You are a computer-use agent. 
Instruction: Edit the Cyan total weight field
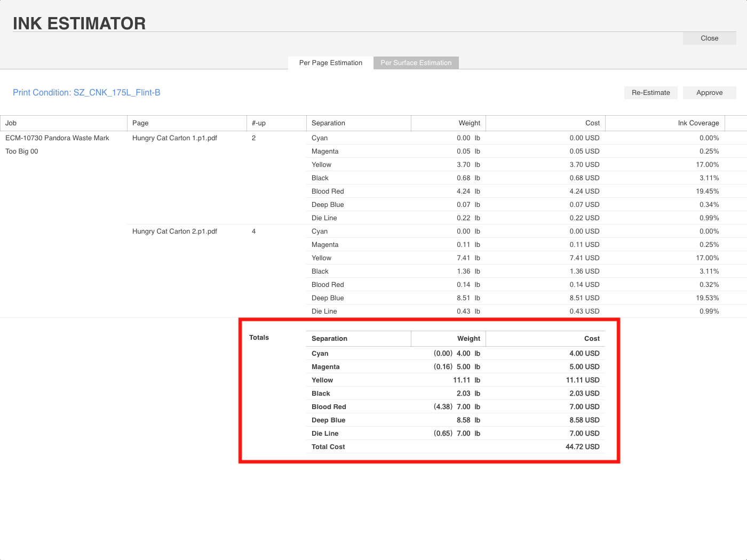point(463,354)
